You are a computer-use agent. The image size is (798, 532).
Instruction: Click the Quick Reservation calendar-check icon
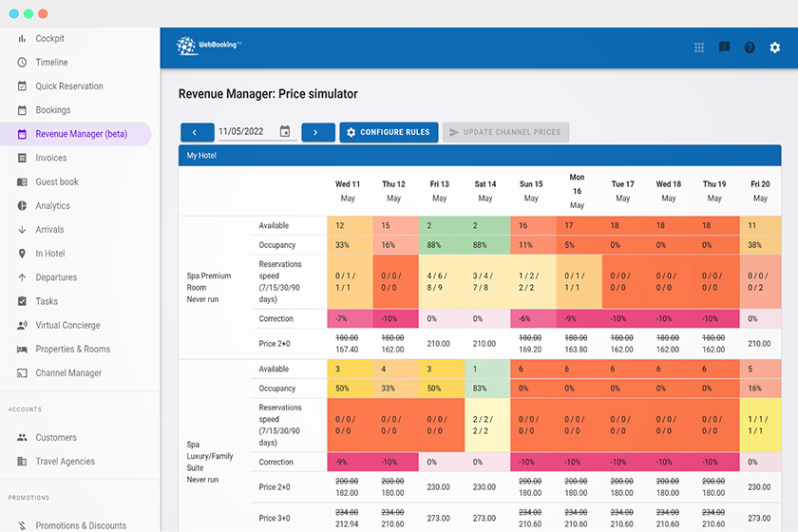(x=22, y=86)
